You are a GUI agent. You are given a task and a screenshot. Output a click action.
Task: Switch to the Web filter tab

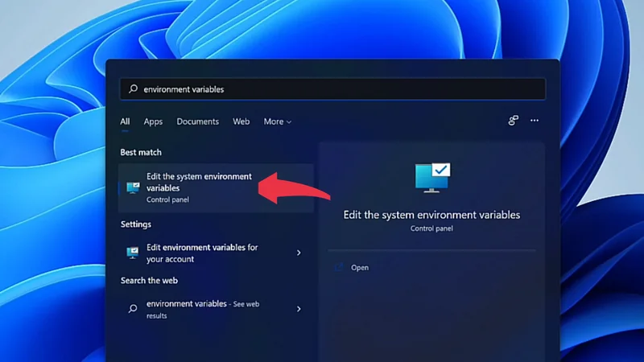(x=241, y=121)
